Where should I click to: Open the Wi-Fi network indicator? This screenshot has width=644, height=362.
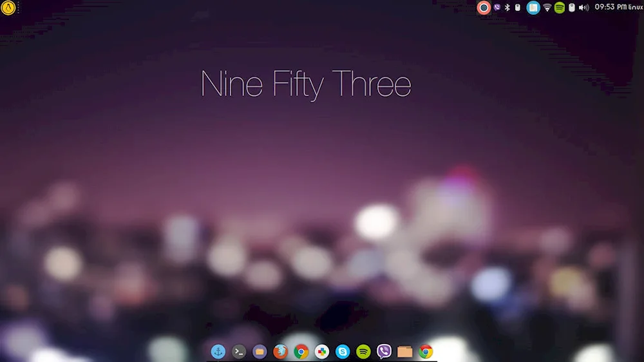point(547,7)
